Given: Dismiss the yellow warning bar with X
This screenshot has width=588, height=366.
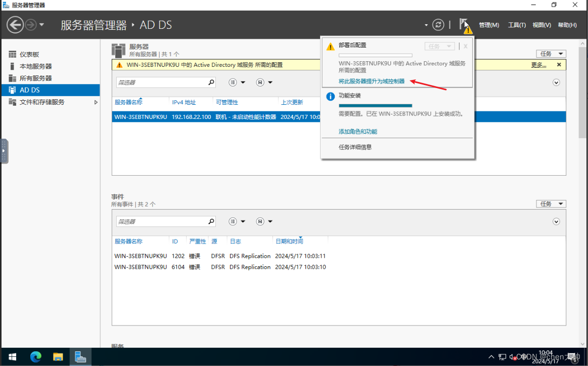Looking at the screenshot, I should (559, 65).
